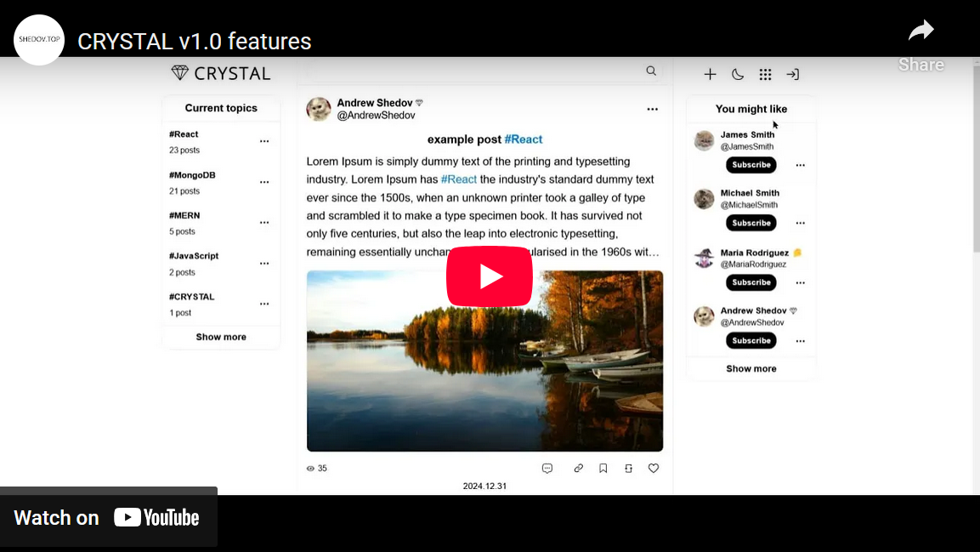980x552 pixels.
Task: Open options beside Andrew Shedov suggestion
Action: (801, 341)
